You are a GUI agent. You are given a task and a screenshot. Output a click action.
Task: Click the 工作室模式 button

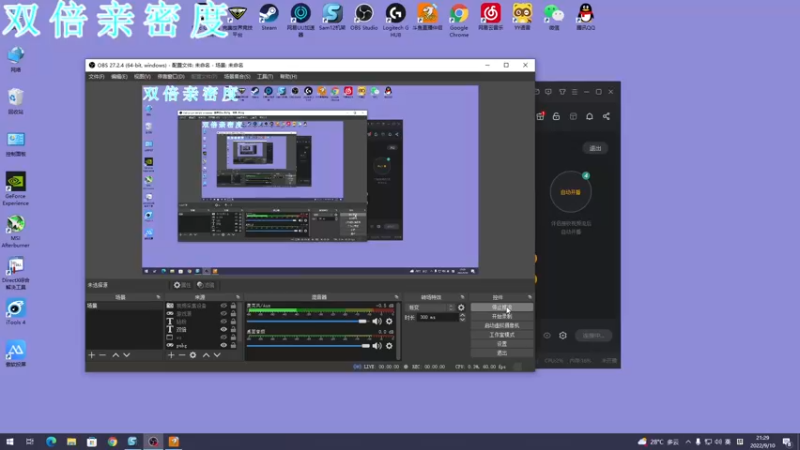pyautogui.click(x=502, y=335)
